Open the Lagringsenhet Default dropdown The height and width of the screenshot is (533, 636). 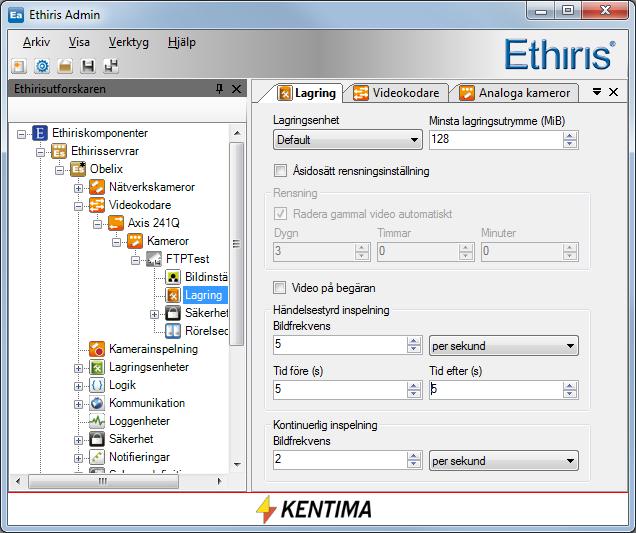coord(348,140)
